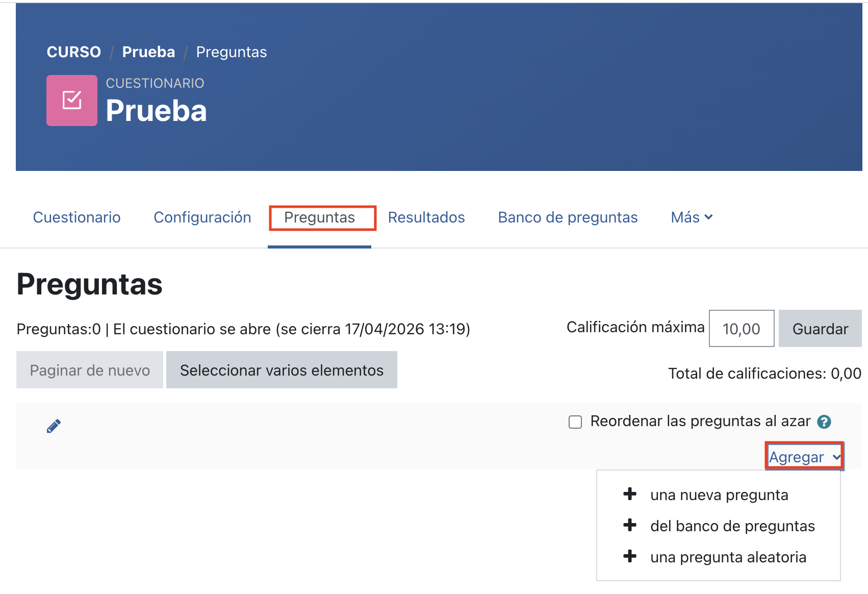Follow the CURSO breadcrumb link

tap(74, 52)
